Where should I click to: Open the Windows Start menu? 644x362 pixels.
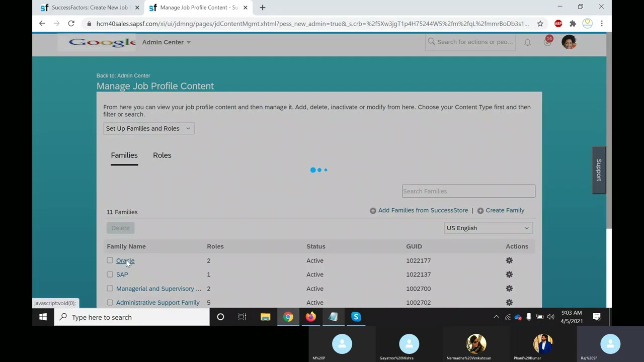43,317
